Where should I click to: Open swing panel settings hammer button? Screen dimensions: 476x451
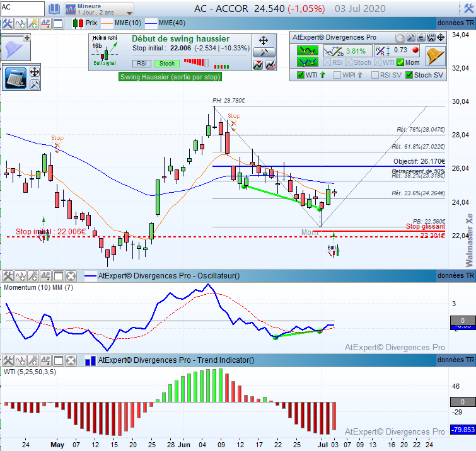point(264,52)
